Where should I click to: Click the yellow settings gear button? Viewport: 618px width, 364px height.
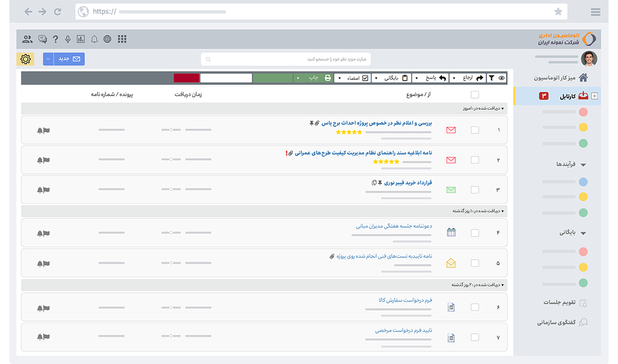(x=25, y=58)
